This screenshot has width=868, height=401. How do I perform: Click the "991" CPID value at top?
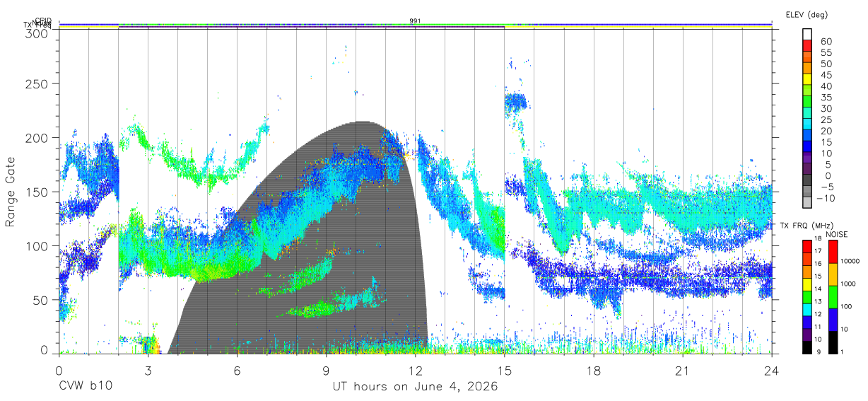(x=416, y=21)
